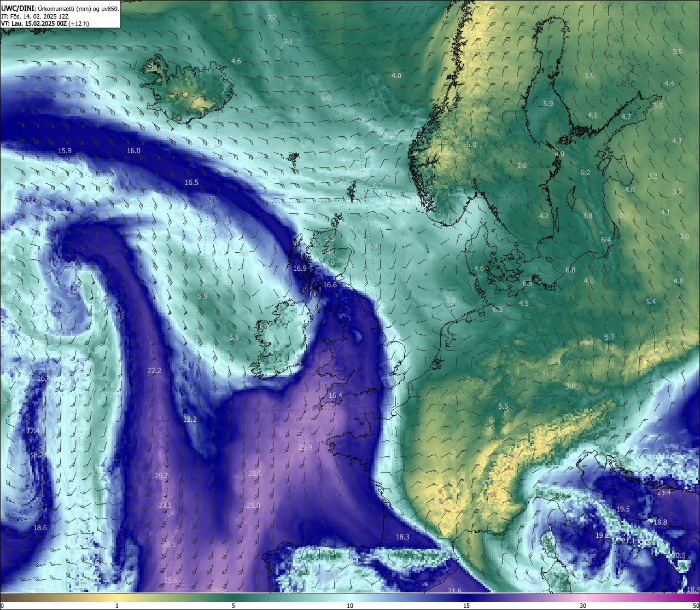Click the 21.6 value at bottom edge
This screenshot has height=610, width=700.
(x=454, y=590)
